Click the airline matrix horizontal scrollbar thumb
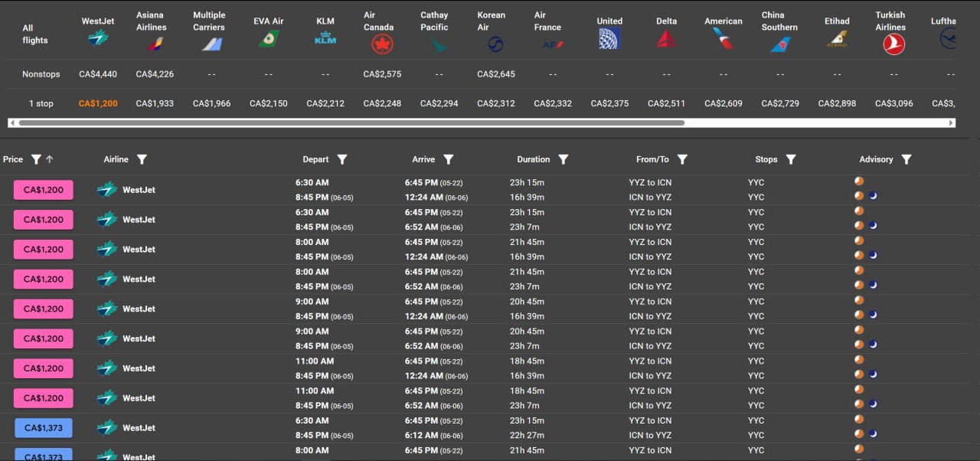 tap(351, 123)
